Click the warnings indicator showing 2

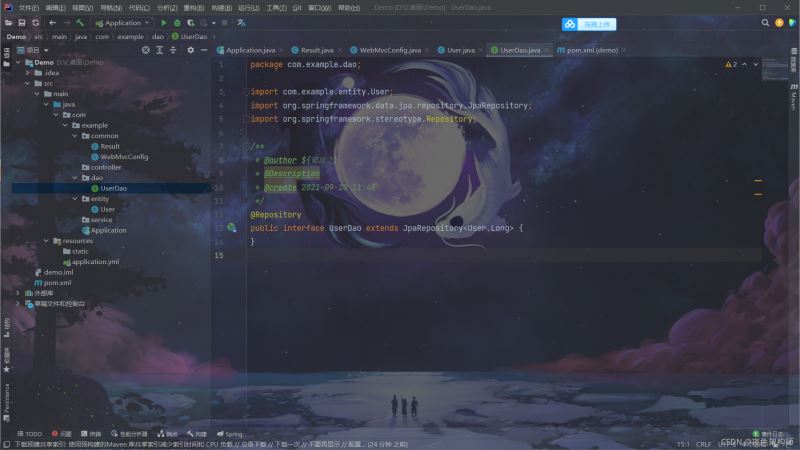(731, 64)
